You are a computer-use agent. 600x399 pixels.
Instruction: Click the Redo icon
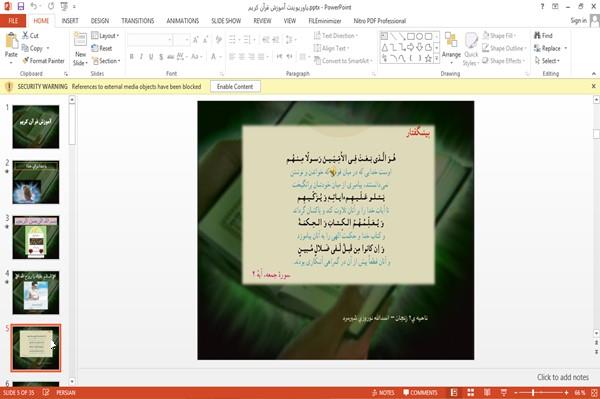coord(51,6)
